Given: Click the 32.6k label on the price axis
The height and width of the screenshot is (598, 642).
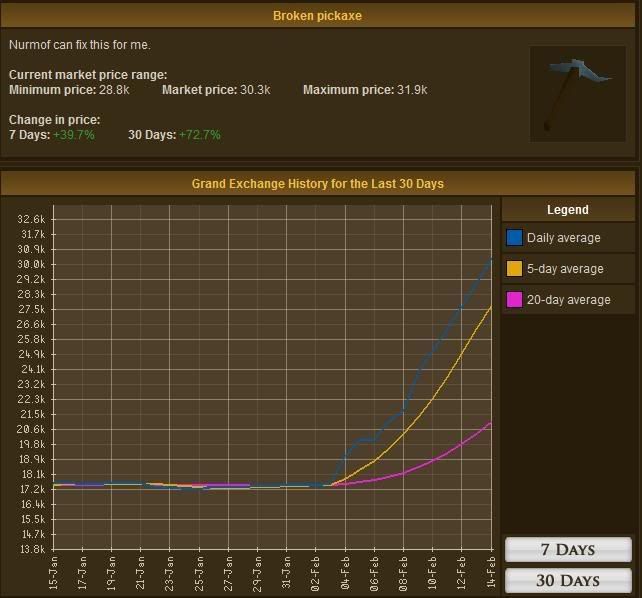Looking at the screenshot, I should [x=31, y=219].
